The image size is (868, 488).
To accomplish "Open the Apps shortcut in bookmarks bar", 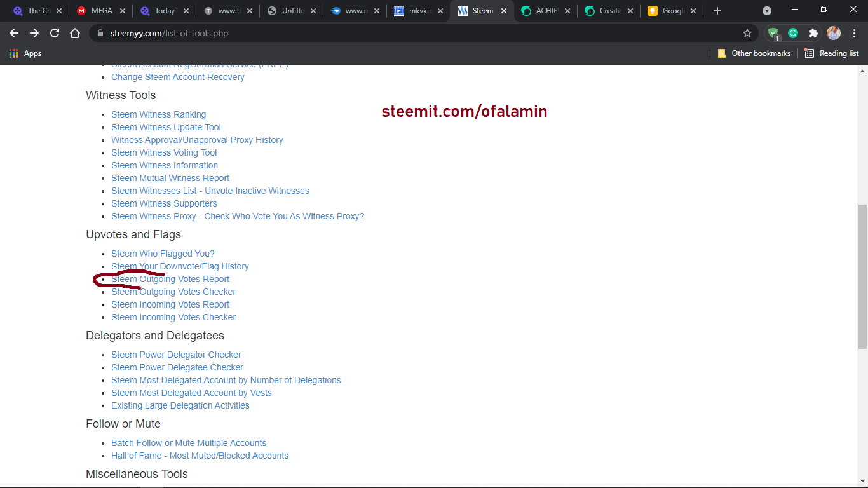I will click(25, 53).
